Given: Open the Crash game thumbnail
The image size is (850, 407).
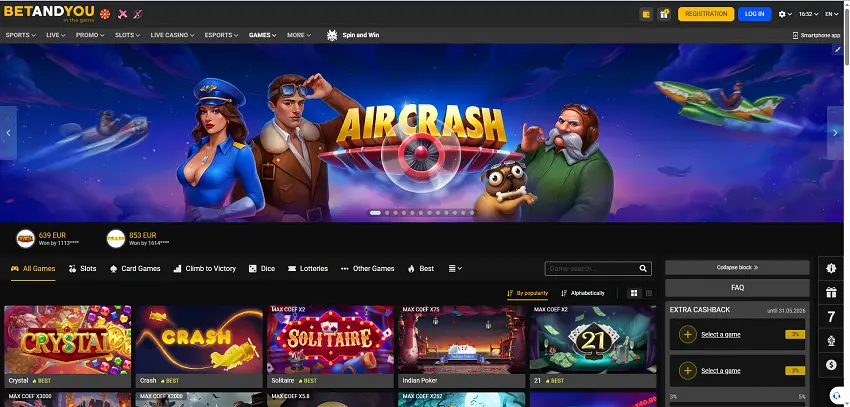Looking at the screenshot, I should click(x=199, y=340).
